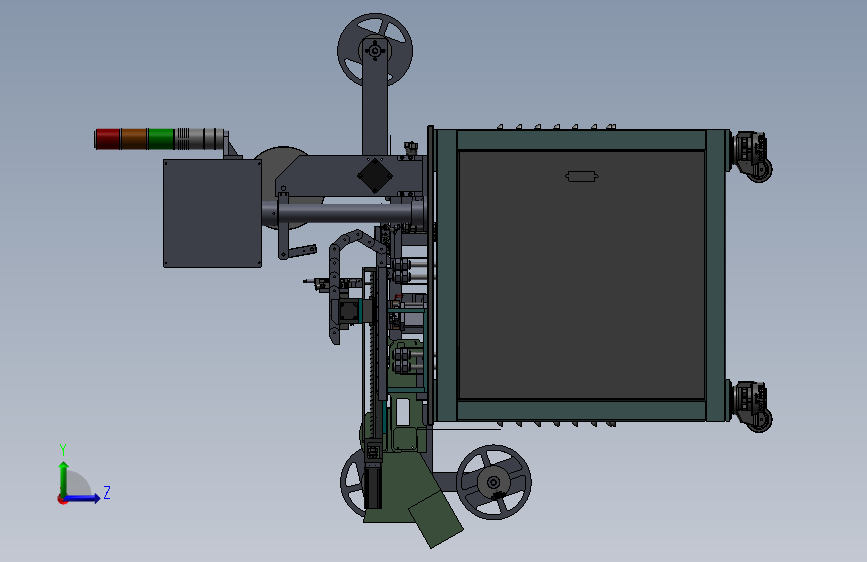Select the red segment of the signal tower light
This screenshot has width=867, height=562.
coord(108,139)
